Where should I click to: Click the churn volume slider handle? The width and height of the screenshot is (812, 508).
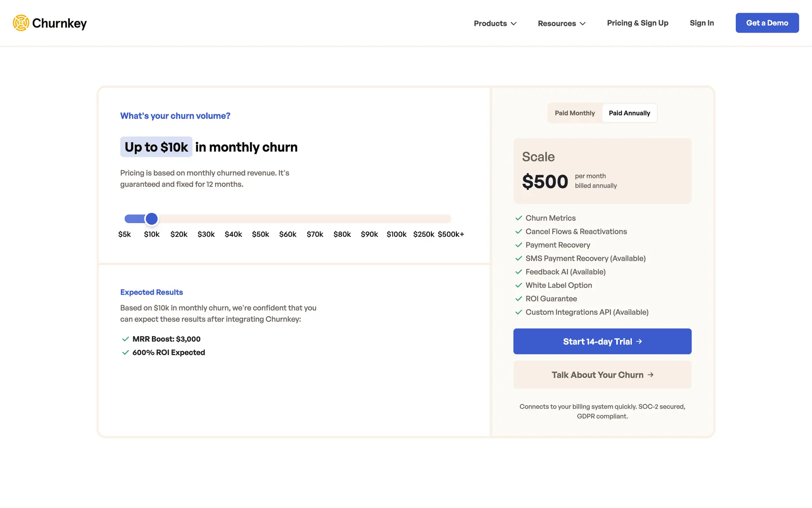151,219
